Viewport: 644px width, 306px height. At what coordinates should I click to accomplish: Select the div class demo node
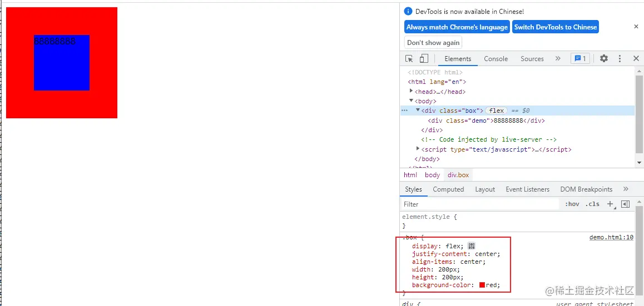[x=486, y=121]
